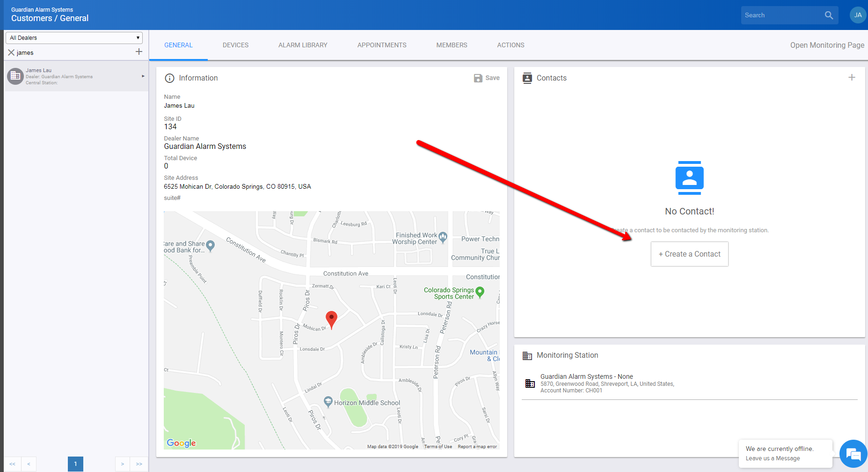This screenshot has height=472, width=868.
Task: Click the Save disk icon
Action: click(x=478, y=78)
